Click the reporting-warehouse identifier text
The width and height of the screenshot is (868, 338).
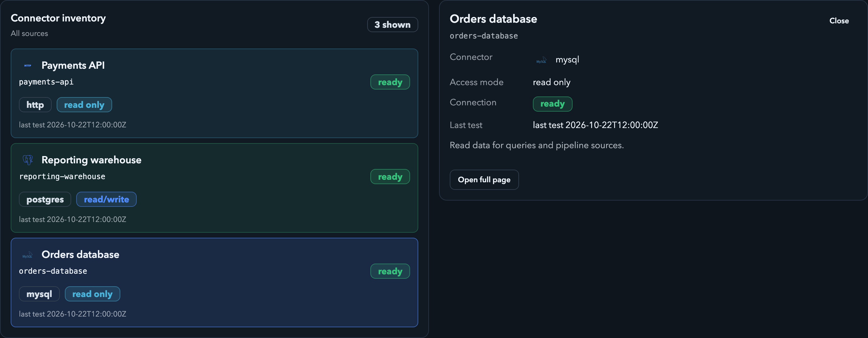(x=62, y=177)
